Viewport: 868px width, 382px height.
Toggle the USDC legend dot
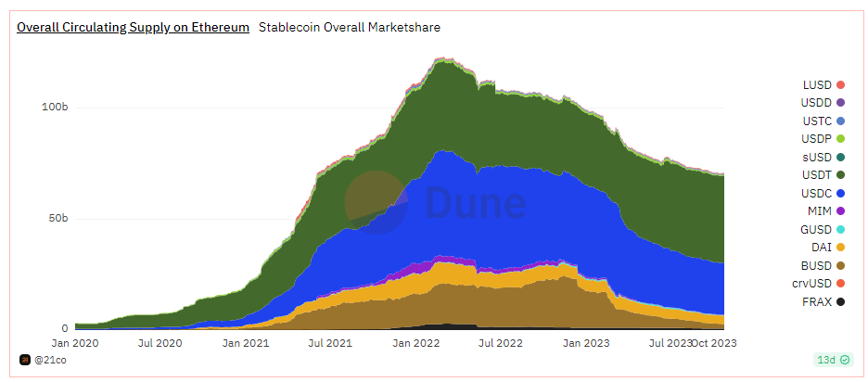pyautogui.click(x=840, y=193)
